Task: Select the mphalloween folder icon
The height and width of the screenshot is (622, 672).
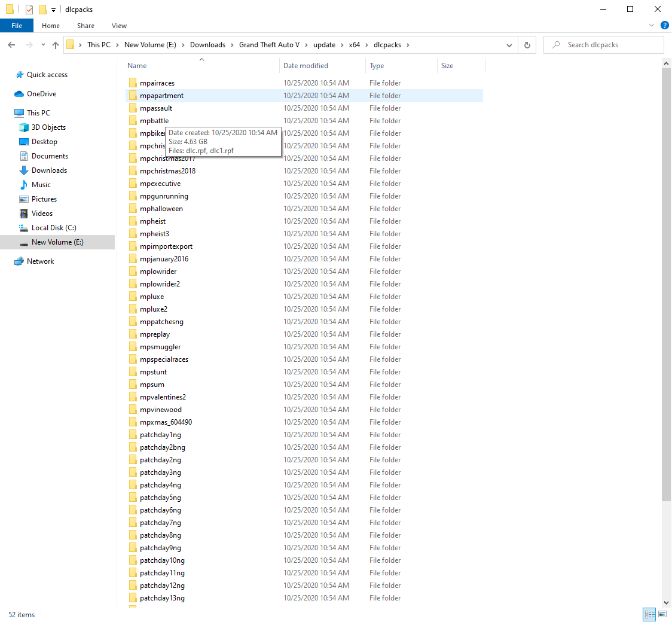Action: click(133, 208)
